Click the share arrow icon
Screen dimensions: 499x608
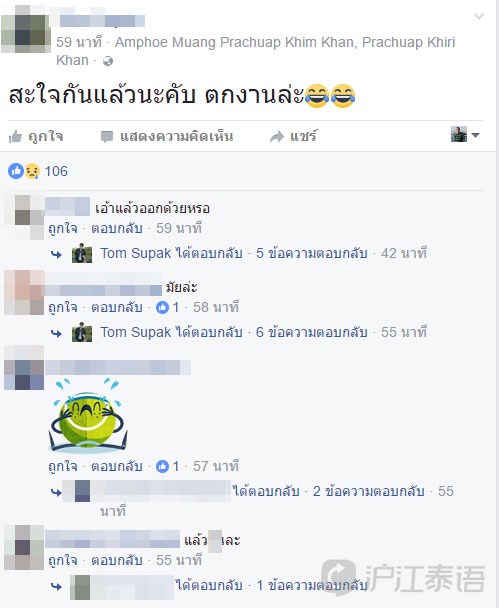click(x=277, y=136)
